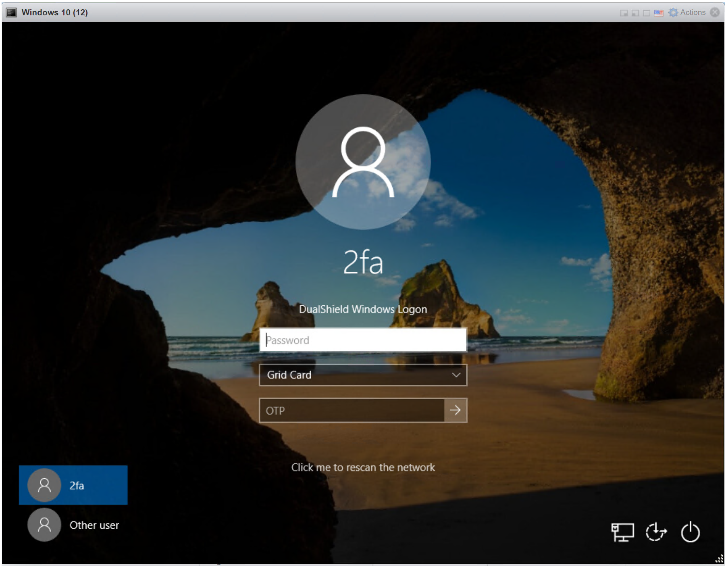Click the console monitor icon in title bar
This screenshot has height=567, width=728.
(x=11, y=13)
